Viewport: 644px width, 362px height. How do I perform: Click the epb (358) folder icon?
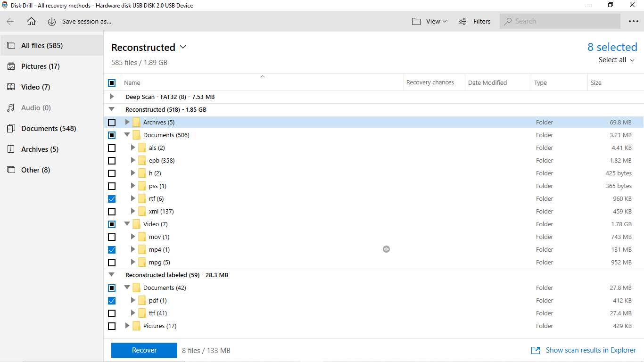(142, 160)
